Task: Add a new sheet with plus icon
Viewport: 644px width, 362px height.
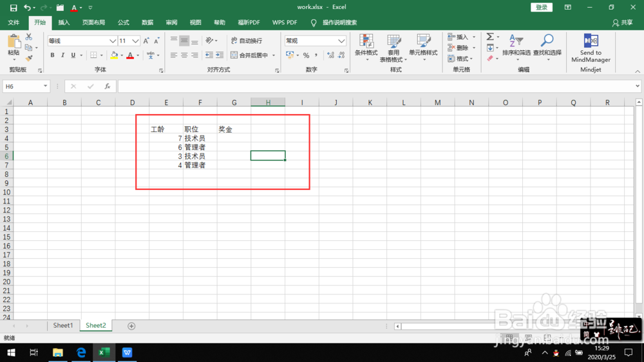Action: 131,326
